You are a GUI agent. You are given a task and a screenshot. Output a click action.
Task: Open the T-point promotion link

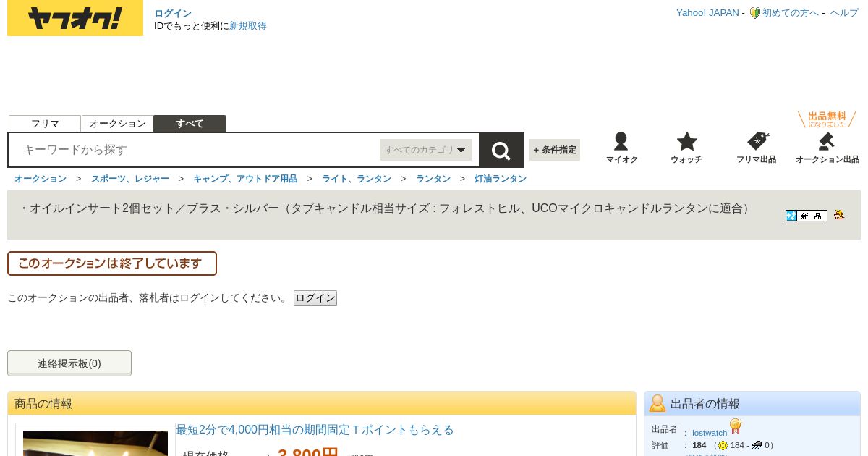315,430
